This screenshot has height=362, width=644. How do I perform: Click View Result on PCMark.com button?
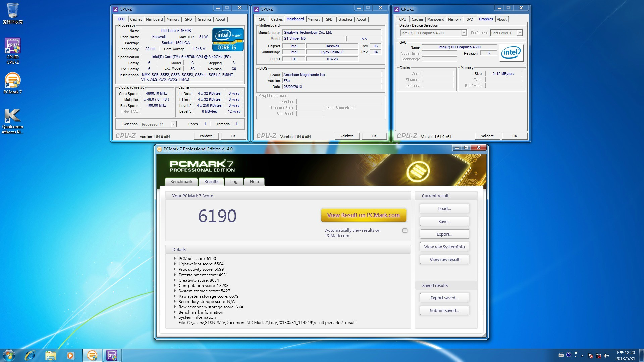coord(364,215)
